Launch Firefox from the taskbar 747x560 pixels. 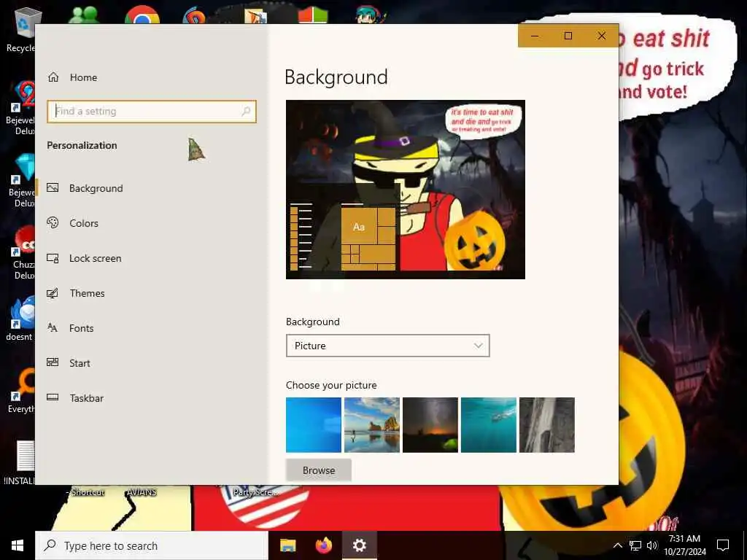[x=324, y=545]
